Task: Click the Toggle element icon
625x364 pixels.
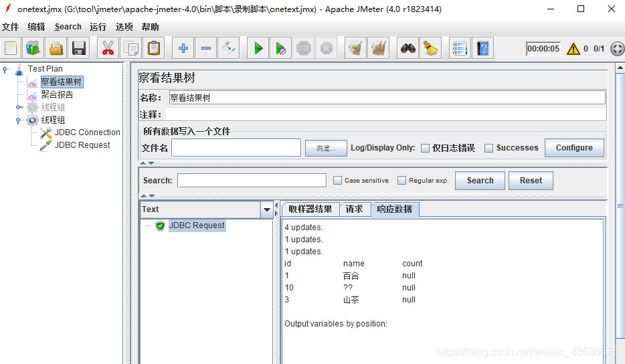Action: coord(229,48)
